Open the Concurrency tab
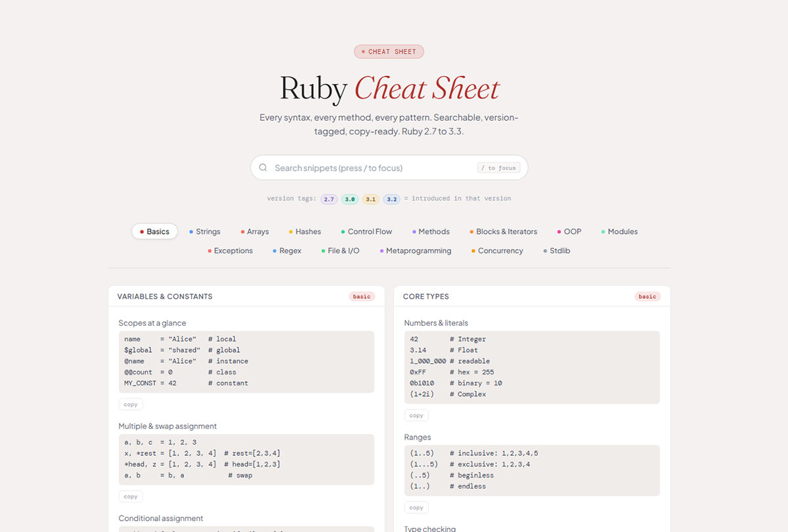788x532 pixels. coord(496,250)
